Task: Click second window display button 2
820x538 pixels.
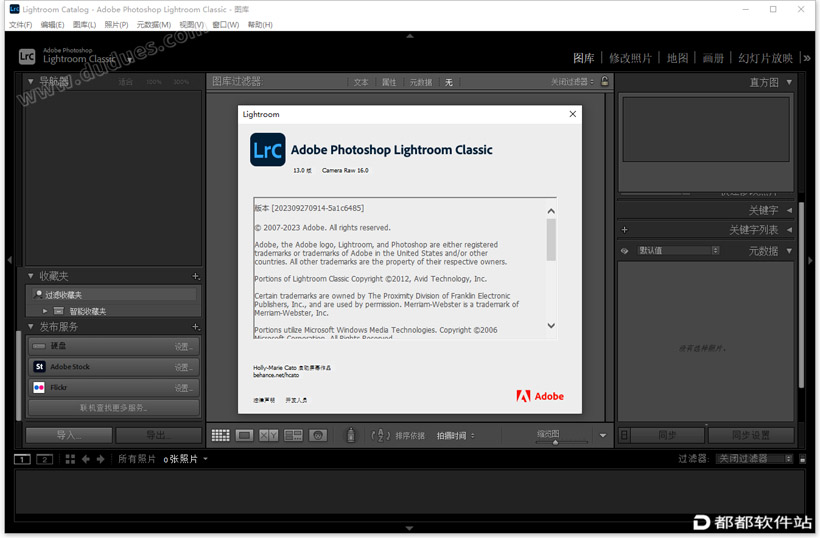Action: [x=44, y=459]
